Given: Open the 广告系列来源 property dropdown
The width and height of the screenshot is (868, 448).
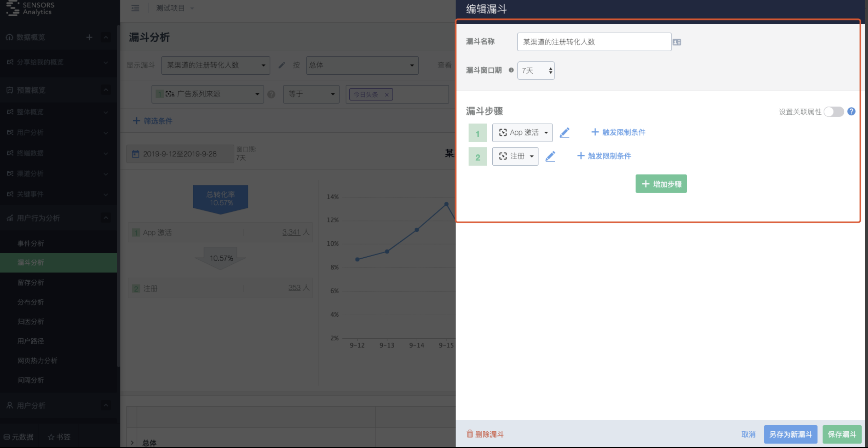Looking at the screenshot, I should (x=208, y=94).
